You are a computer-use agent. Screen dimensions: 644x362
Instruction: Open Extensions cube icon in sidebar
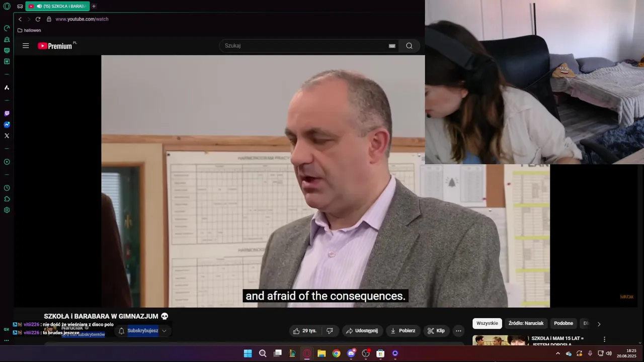click(x=7, y=199)
